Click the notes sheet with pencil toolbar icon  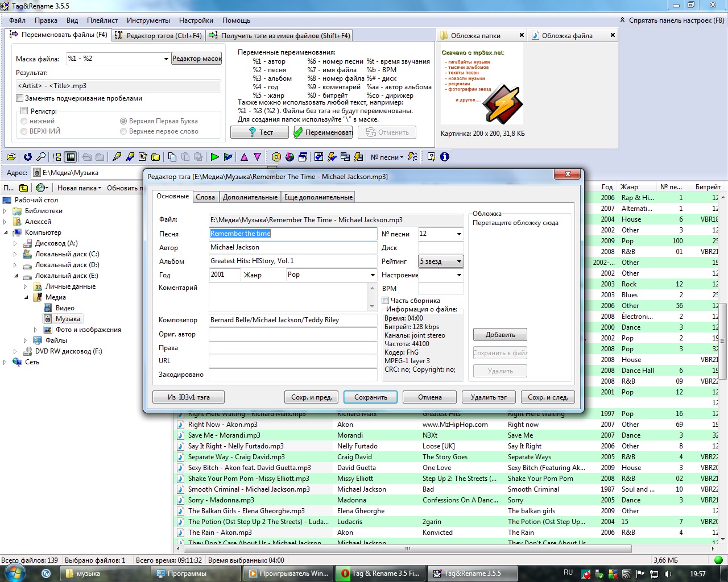point(143,157)
